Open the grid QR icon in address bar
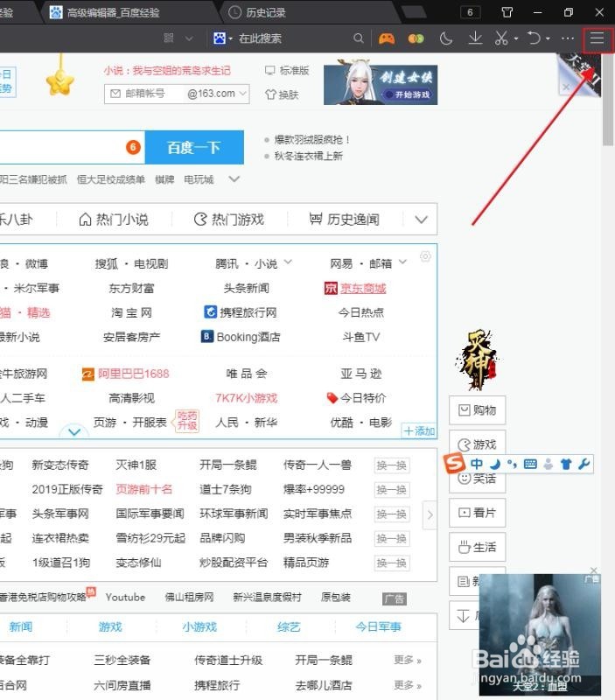This screenshot has height=700, width=615. (x=169, y=38)
